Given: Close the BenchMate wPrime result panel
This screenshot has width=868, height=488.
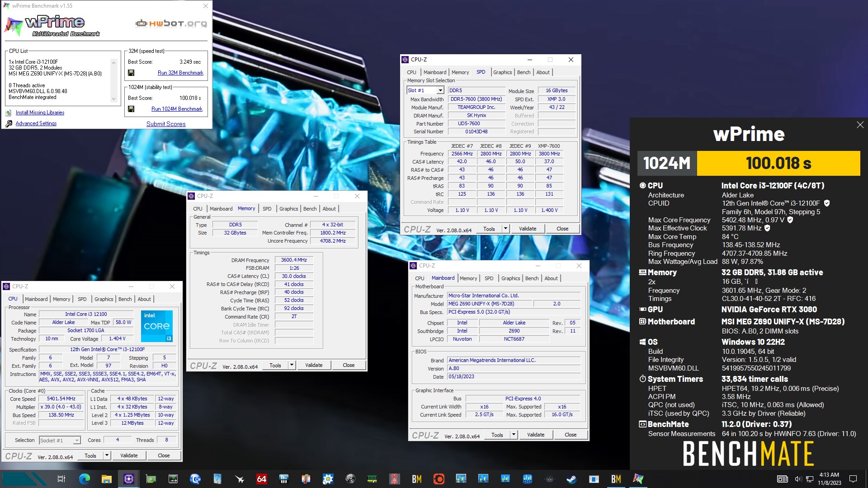Looking at the screenshot, I should (860, 125).
